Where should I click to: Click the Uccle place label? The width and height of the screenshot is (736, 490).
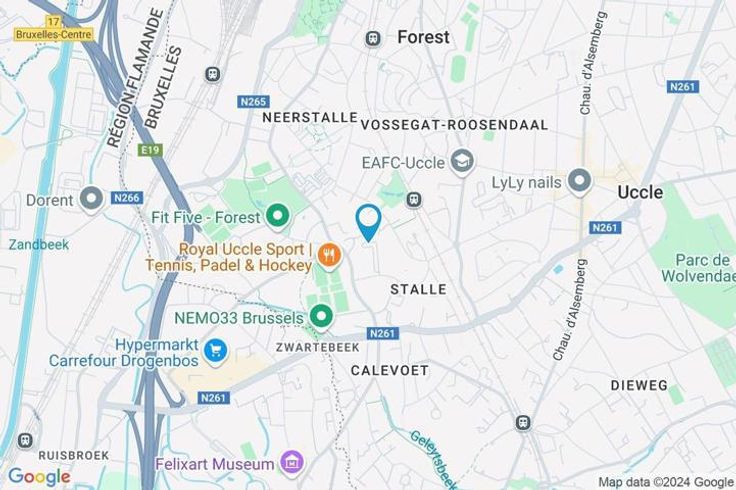pos(640,192)
